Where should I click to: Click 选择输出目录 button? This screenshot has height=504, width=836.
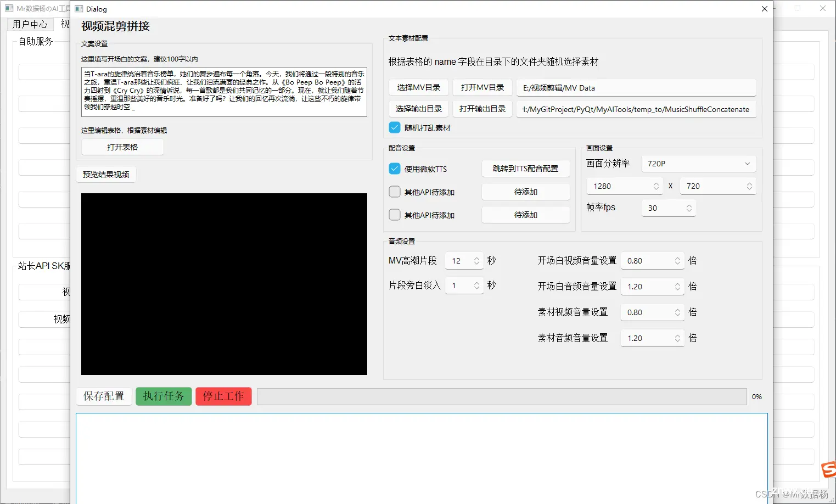coord(419,109)
